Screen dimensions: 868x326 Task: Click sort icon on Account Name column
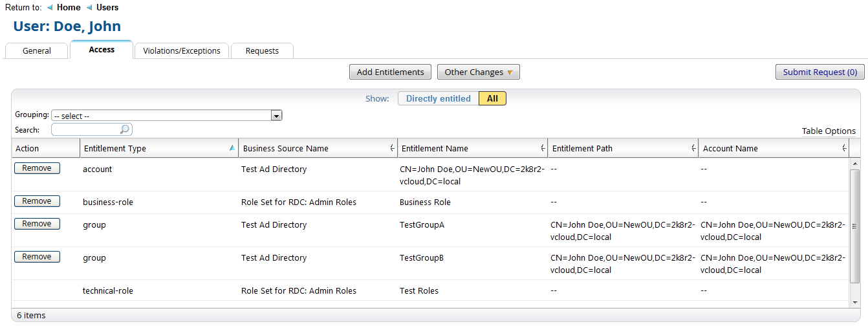point(844,148)
